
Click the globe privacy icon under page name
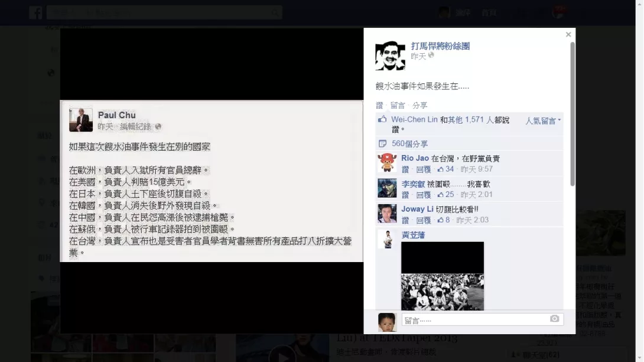431,55
